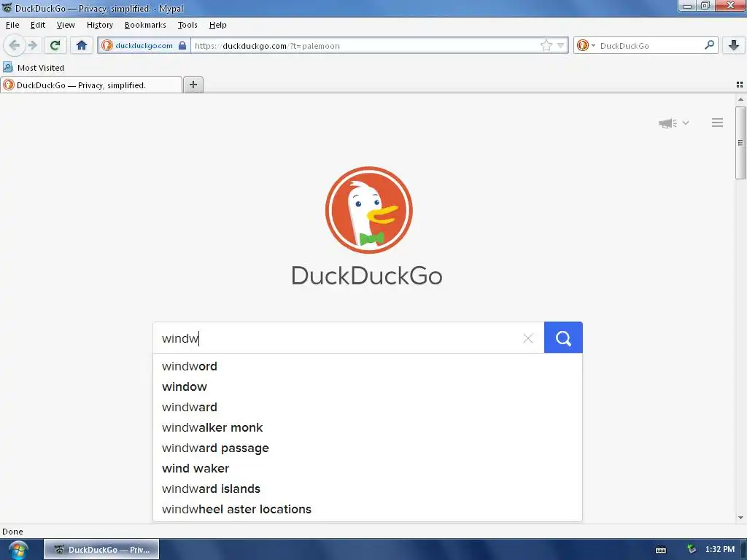Image resolution: width=747 pixels, height=560 pixels.
Task: Click the page vertical scrollbar thumb
Action: pos(740,143)
